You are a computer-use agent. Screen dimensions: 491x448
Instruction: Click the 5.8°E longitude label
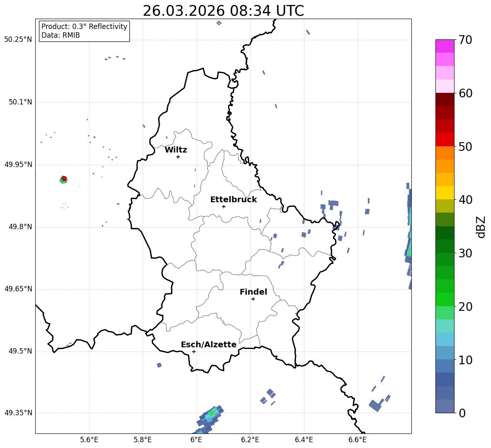pos(143,440)
